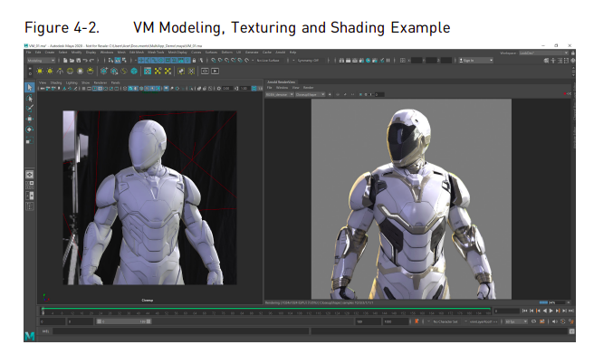Screen dimensions: 594x364
Task: Click the viewport gamma value field
Action: click(x=244, y=88)
